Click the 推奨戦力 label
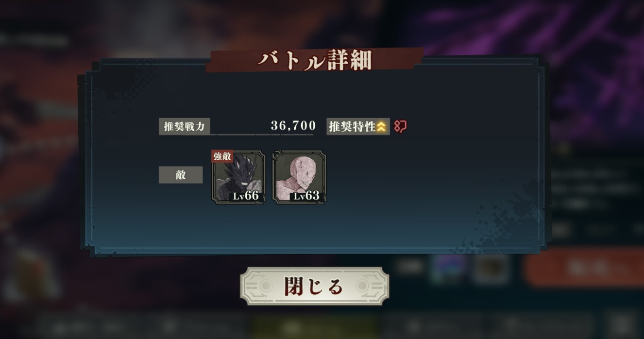This screenshot has height=339, width=644. tap(184, 127)
